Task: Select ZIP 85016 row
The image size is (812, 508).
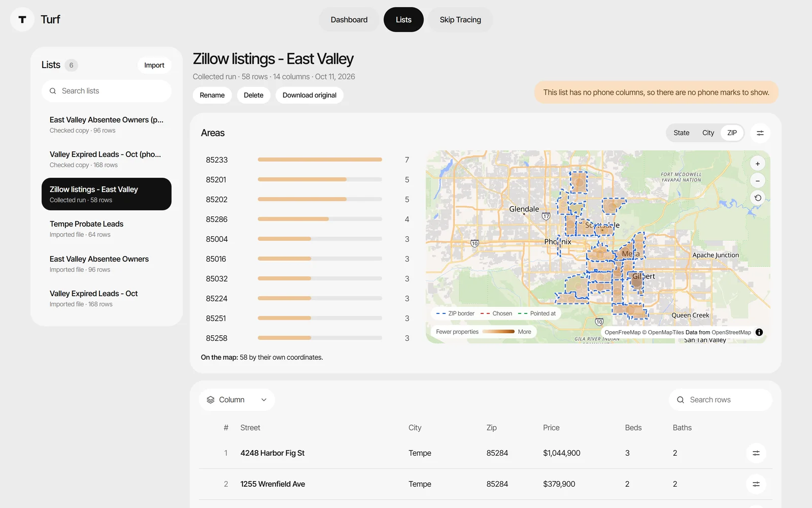Action: pyautogui.click(x=308, y=259)
